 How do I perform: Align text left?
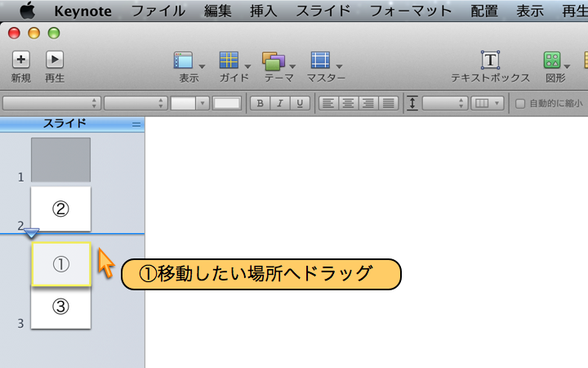(x=328, y=103)
